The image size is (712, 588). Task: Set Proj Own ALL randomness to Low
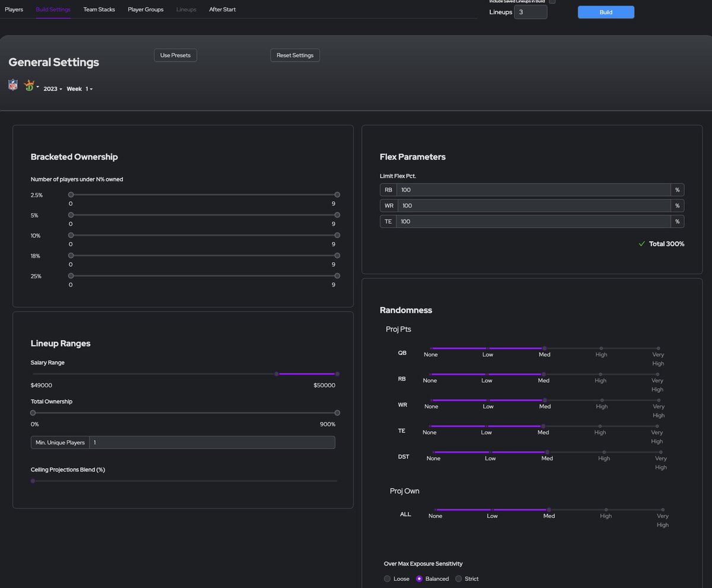492,510
